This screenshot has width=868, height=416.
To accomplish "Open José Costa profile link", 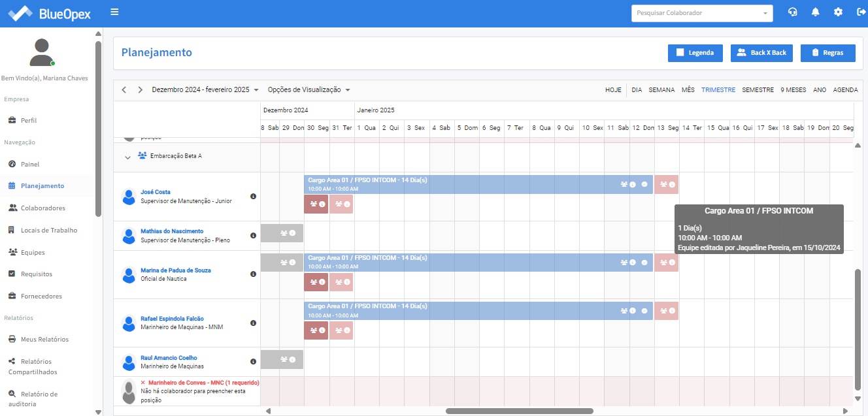I will tap(156, 192).
